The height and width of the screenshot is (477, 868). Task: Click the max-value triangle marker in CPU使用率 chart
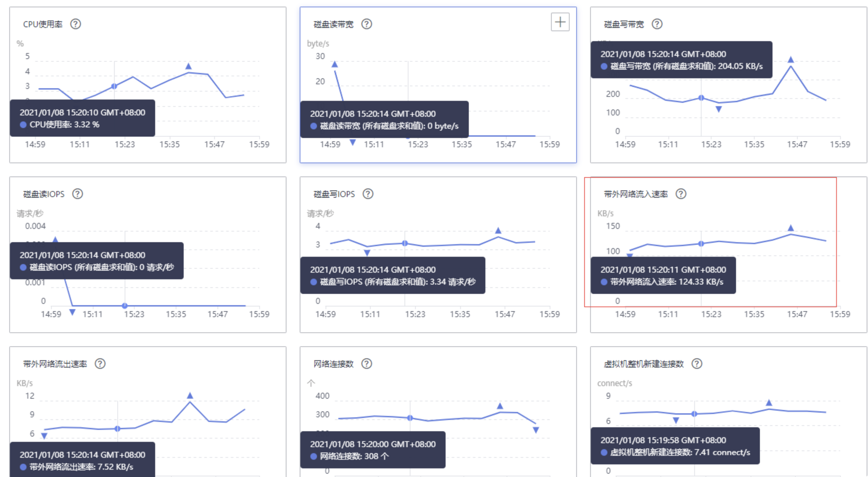click(x=189, y=66)
